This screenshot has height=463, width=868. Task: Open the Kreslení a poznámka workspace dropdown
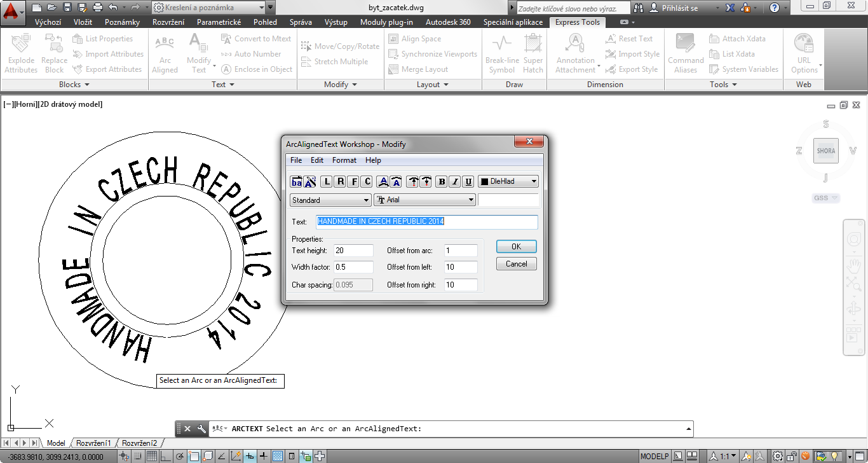click(208, 8)
